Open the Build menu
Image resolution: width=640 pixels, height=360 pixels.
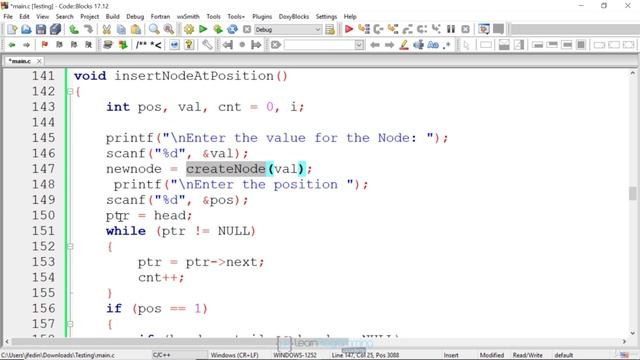pyautogui.click(x=112, y=17)
